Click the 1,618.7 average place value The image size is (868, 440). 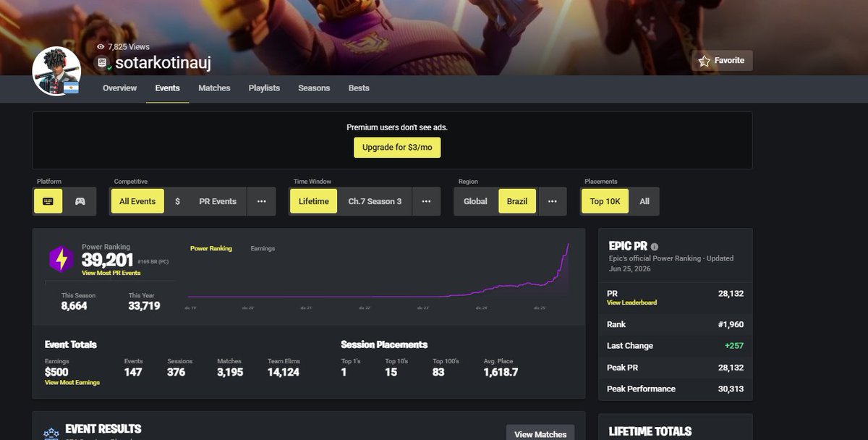click(x=501, y=372)
